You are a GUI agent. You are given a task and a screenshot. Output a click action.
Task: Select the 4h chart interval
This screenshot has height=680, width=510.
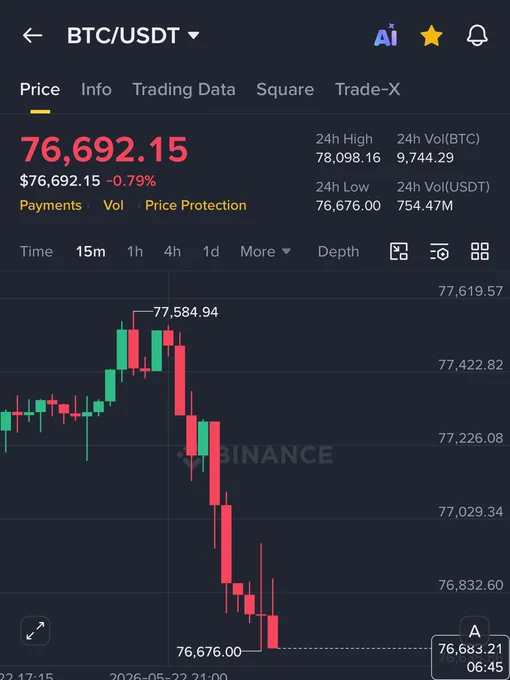pyautogui.click(x=172, y=252)
